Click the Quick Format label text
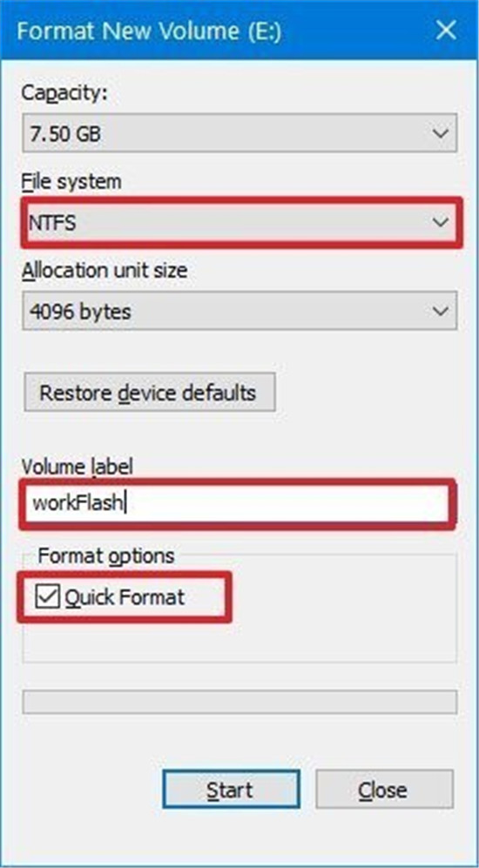 tap(124, 598)
